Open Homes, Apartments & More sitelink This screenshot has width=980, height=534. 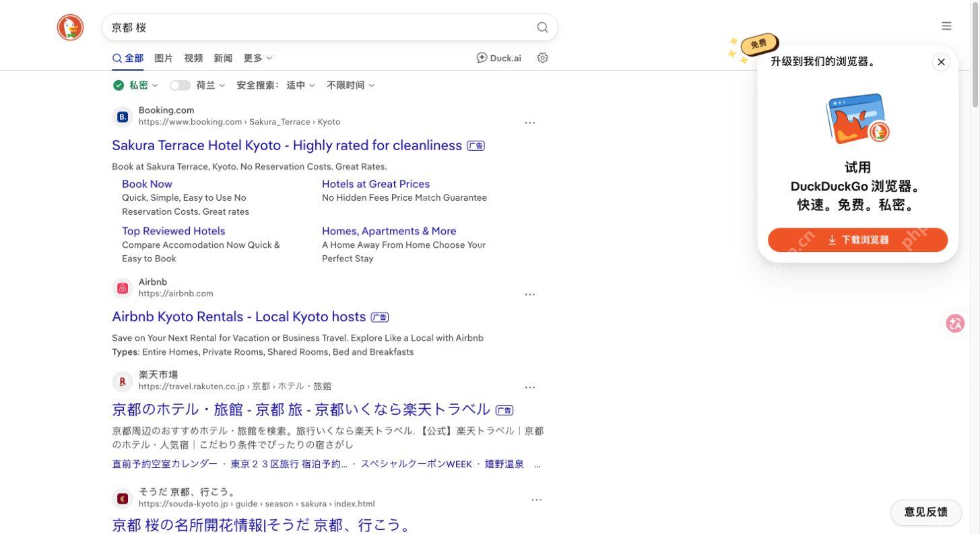[389, 231]
